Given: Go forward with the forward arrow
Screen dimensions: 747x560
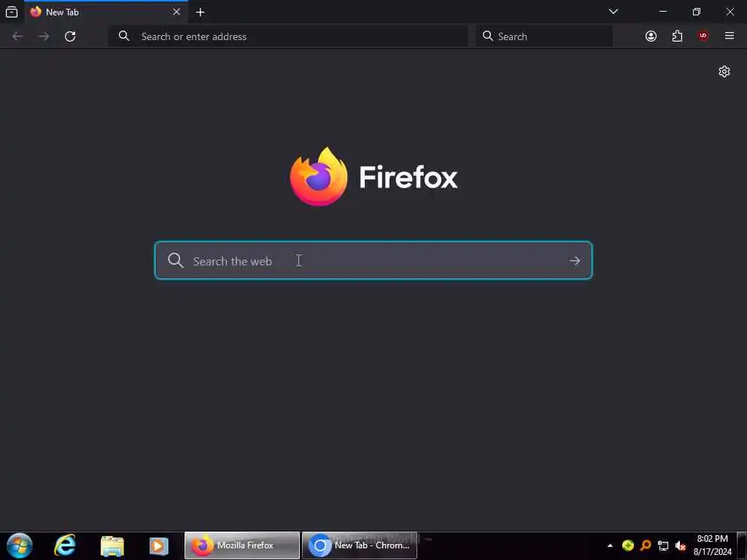Looking at the screenshot, I should pos(44,36).
